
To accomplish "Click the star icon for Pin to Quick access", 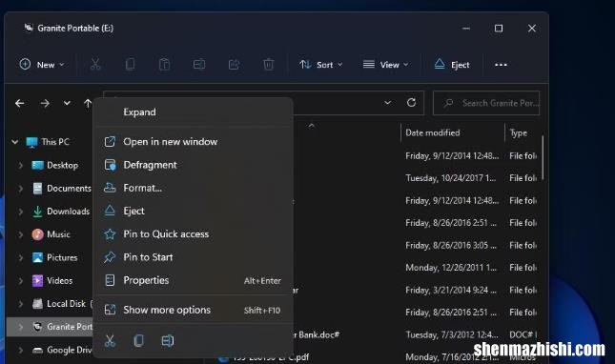I will (x=110, y=233).
